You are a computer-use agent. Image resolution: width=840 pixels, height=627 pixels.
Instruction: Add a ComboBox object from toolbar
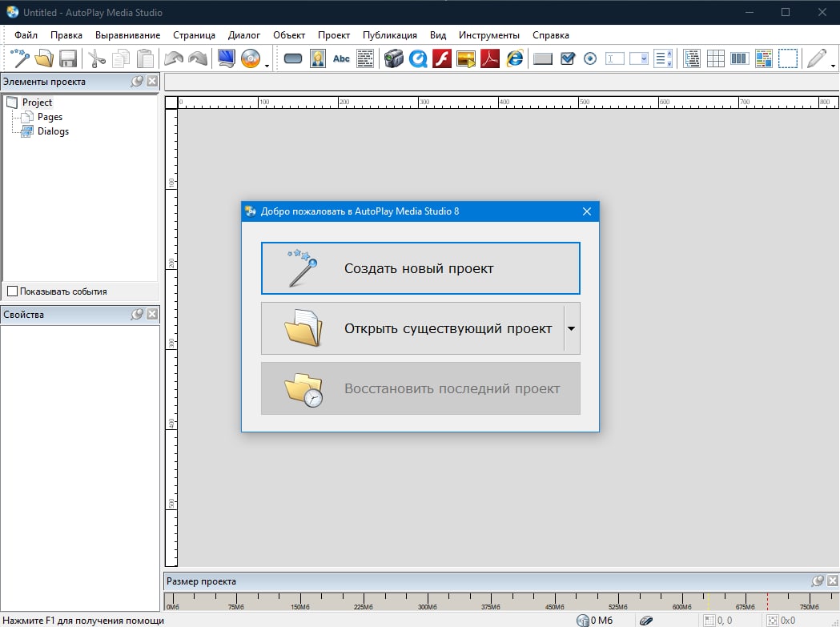638,58
